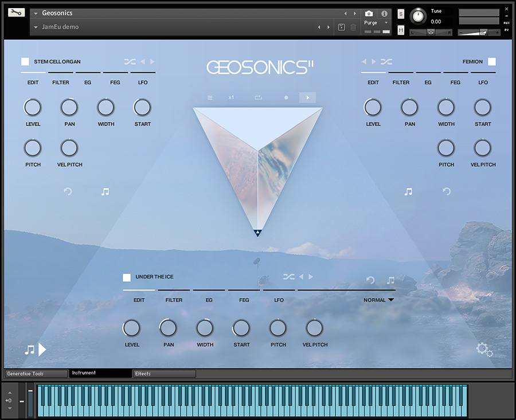This screenshot has height=420, width=516.
Task: Click the wrench icon in the Kontakt header
Action: tap(17, 13)
